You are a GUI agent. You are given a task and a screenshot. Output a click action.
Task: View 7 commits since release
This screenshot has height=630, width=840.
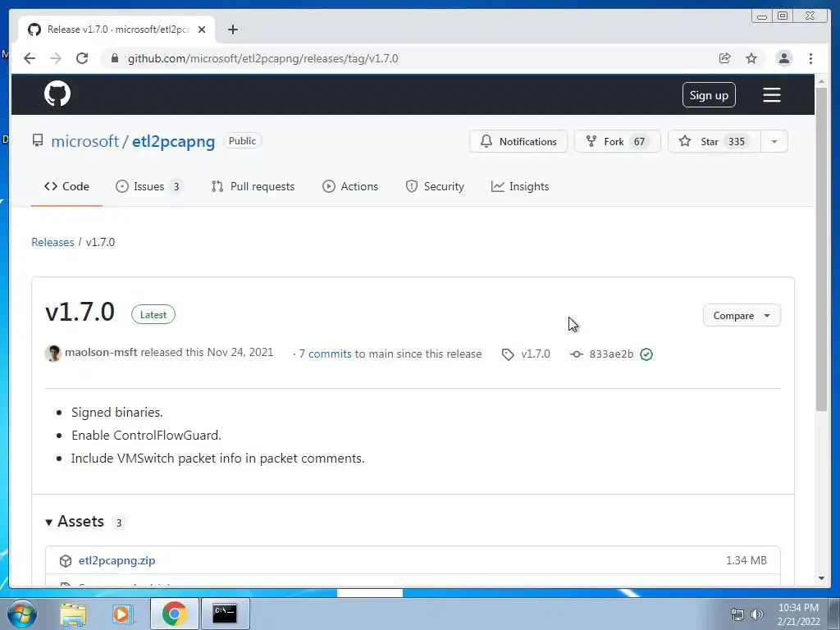[325, 354]
